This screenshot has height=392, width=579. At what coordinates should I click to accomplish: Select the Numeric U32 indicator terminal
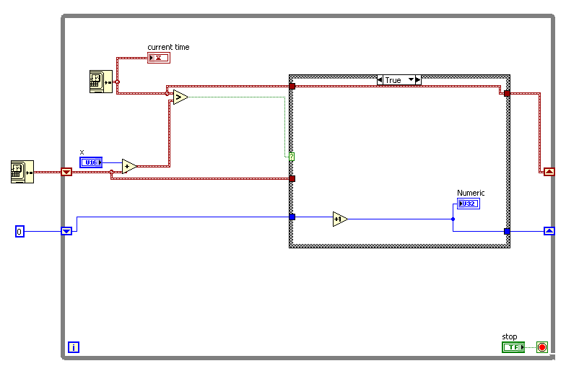[x=469, y=204]
